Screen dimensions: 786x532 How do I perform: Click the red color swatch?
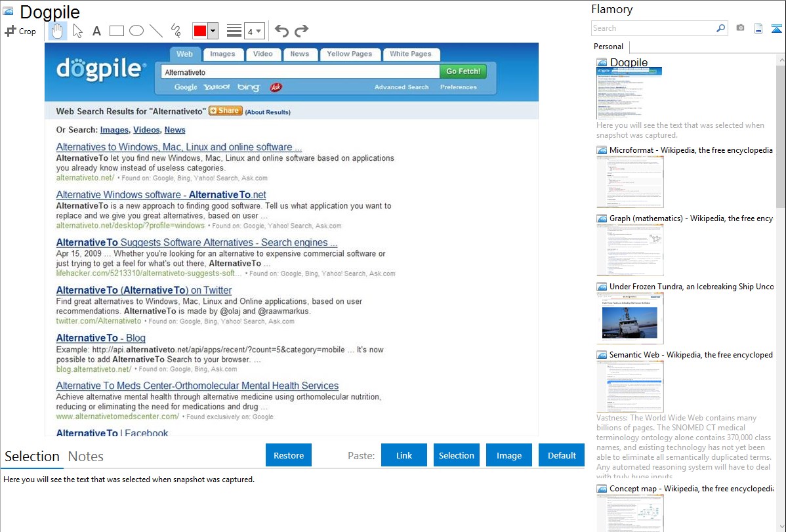click(x=200, y=31)
